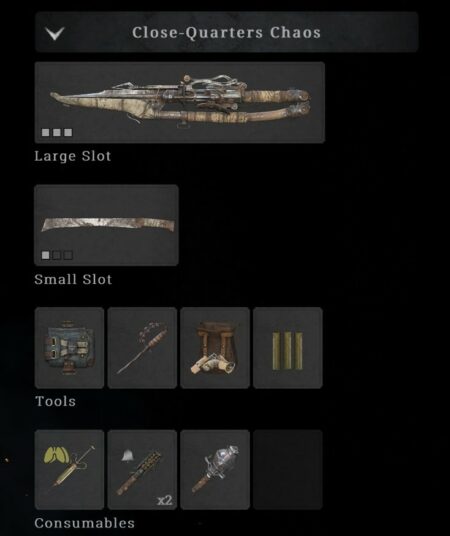The image size is (450, 536).
Task: Select the trip mine pouch tool
Action: click(215, 347)
